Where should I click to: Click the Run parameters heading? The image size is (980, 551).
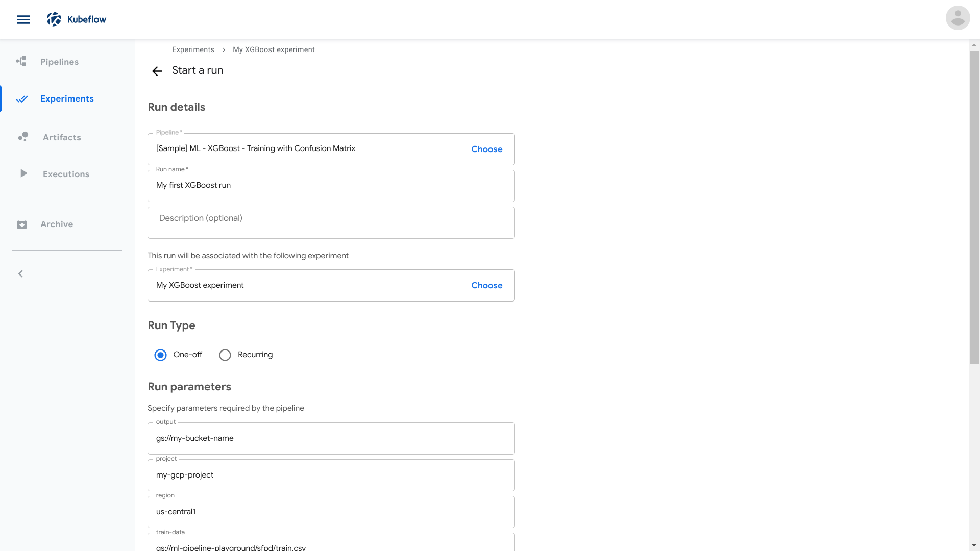click(189, 387)
